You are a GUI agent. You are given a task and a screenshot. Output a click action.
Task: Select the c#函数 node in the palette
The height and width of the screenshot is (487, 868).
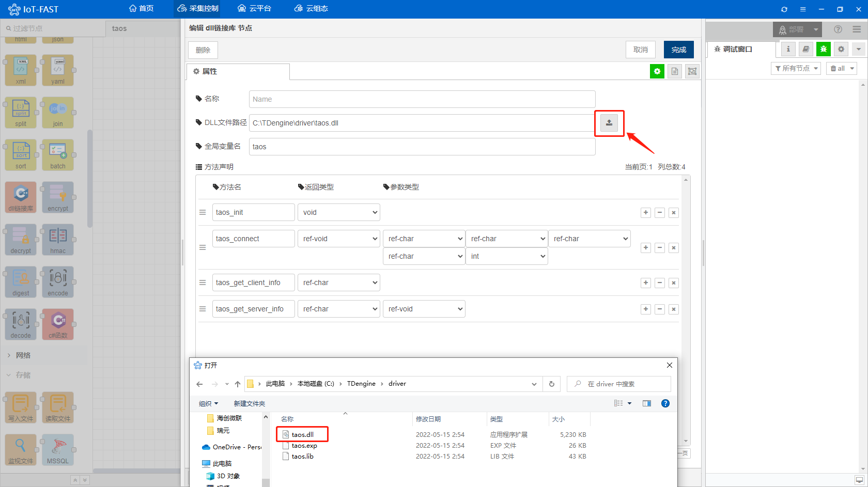point(58,324)
